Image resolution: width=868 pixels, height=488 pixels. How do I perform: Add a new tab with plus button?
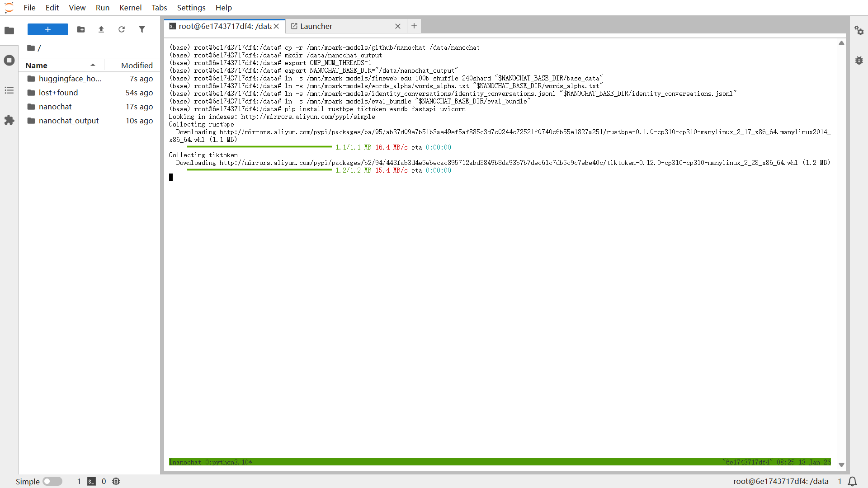click(x=414, y=26)
